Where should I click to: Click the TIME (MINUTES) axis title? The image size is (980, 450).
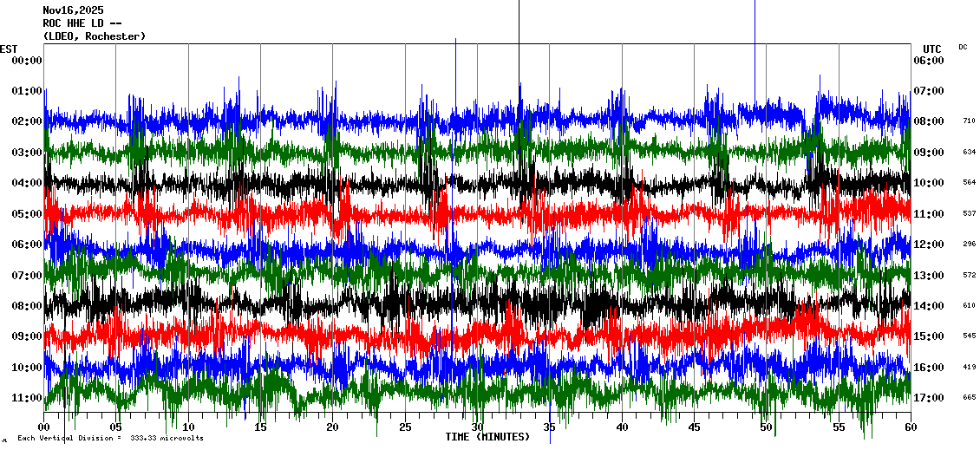(x=487, y=437)
